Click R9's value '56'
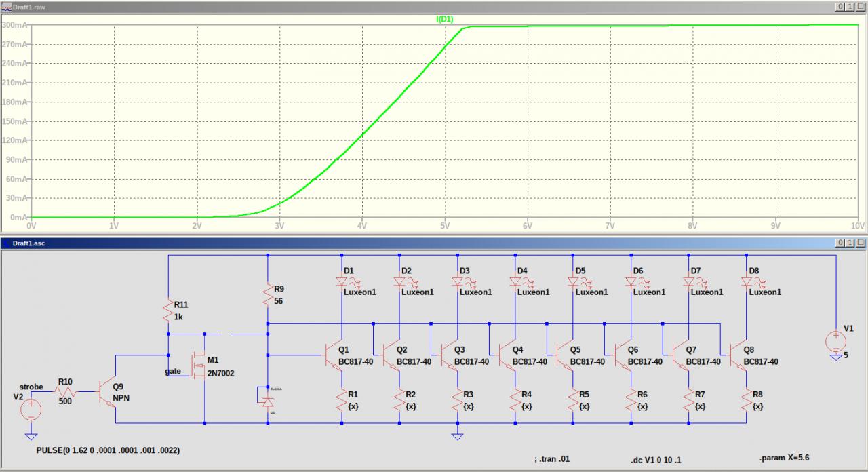 tap(279, 300)
